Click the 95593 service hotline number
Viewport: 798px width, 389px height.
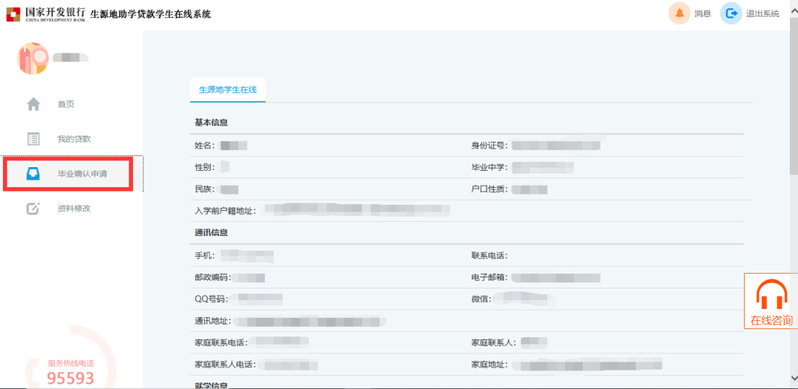[x=71, y=378]
